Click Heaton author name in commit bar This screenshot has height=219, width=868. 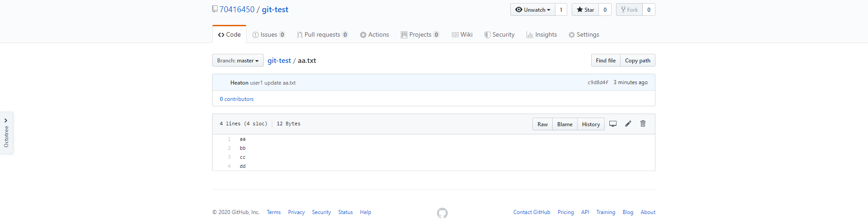(239, 83)
